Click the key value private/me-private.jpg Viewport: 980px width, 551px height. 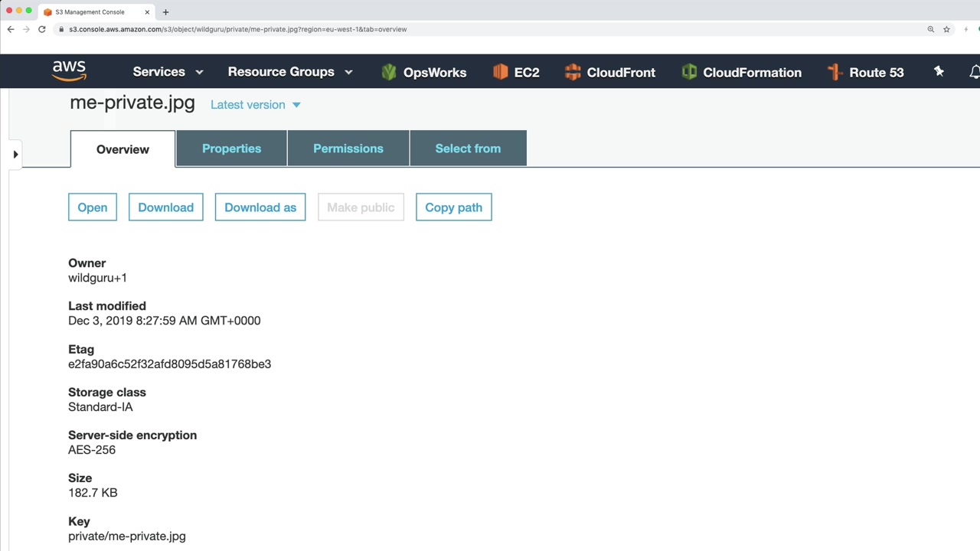[127, 536]
